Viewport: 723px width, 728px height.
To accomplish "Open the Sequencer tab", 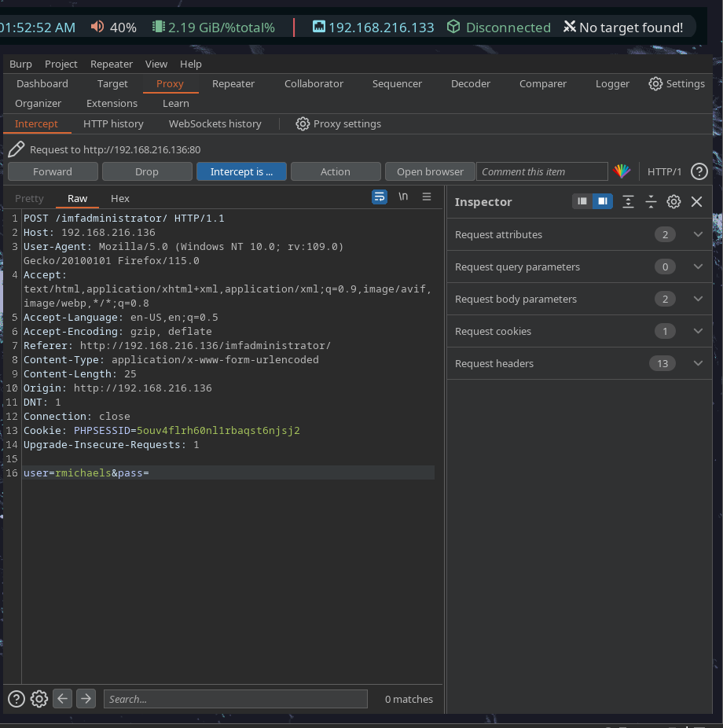I will pyautogui.click(x=397, y=83).
